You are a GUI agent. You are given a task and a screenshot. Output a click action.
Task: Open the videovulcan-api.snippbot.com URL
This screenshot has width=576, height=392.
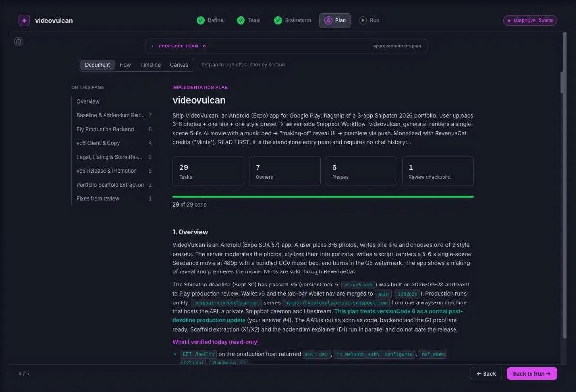pyautogui.click(x=336, y=303)
